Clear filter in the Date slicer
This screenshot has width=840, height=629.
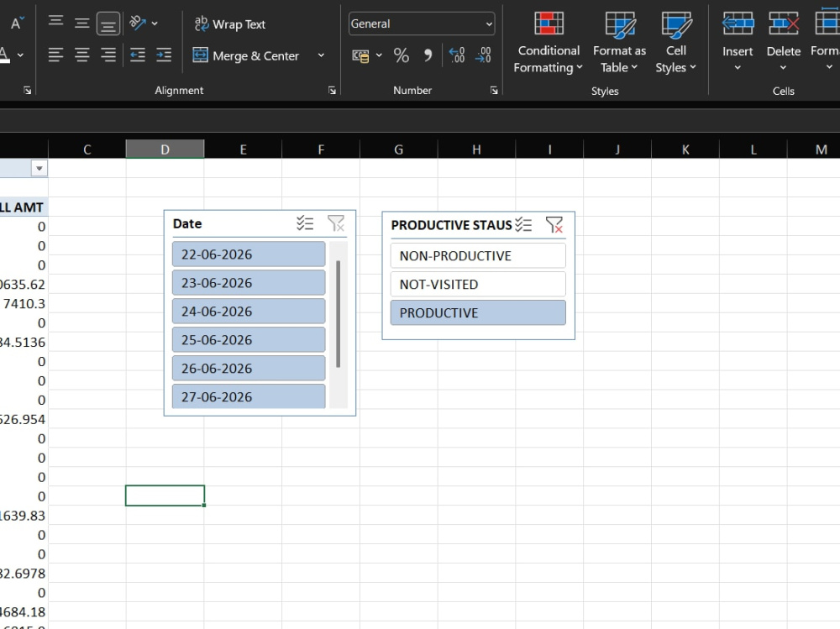tap(336, 223)
